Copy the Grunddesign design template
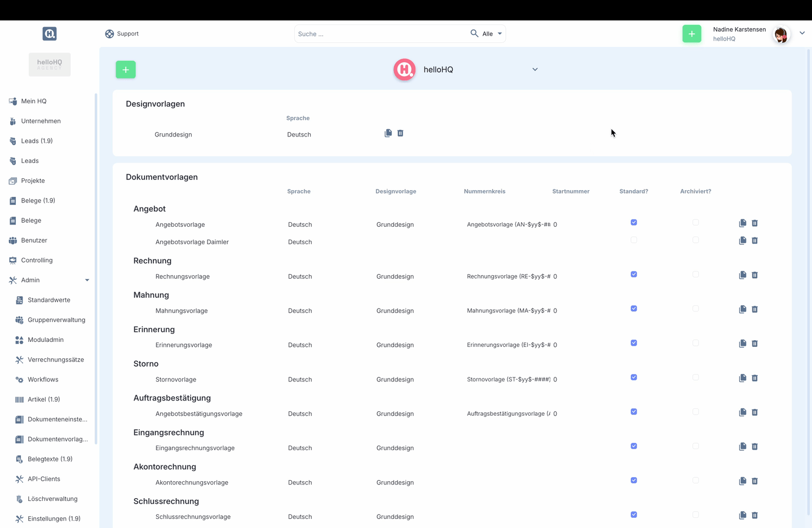Image resolution: width=812 pixels, height=528 pixels. pos(388,133)
